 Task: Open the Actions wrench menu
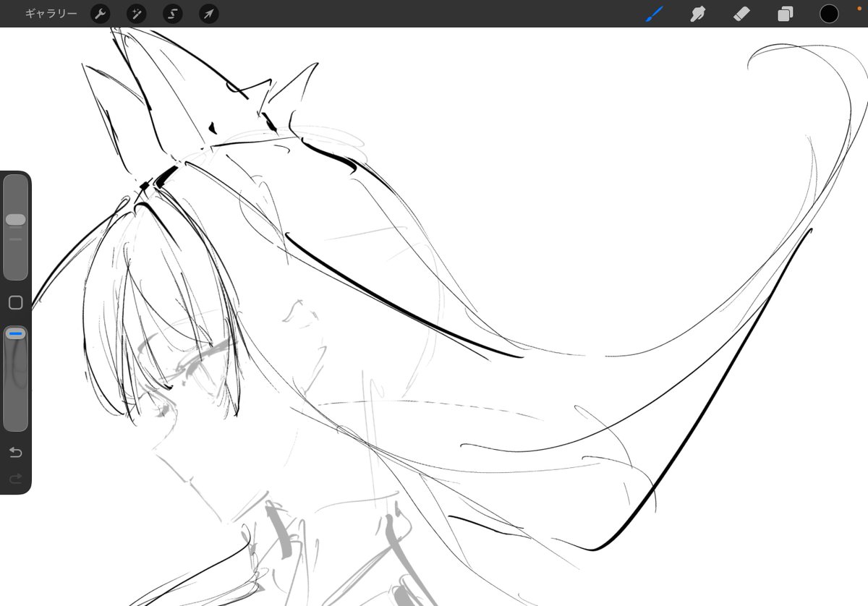point(100,14)
